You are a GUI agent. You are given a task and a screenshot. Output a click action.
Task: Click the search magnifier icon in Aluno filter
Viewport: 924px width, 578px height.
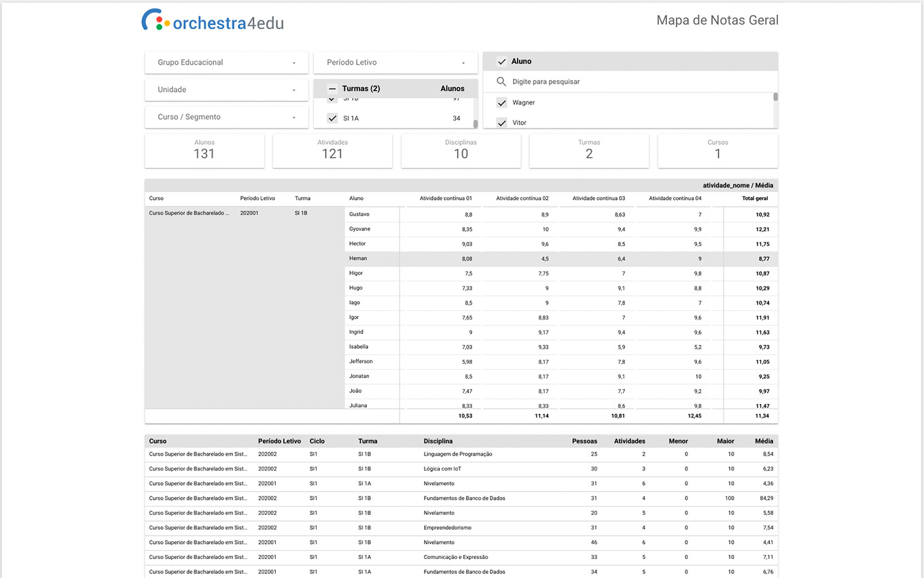coord(501,82)
